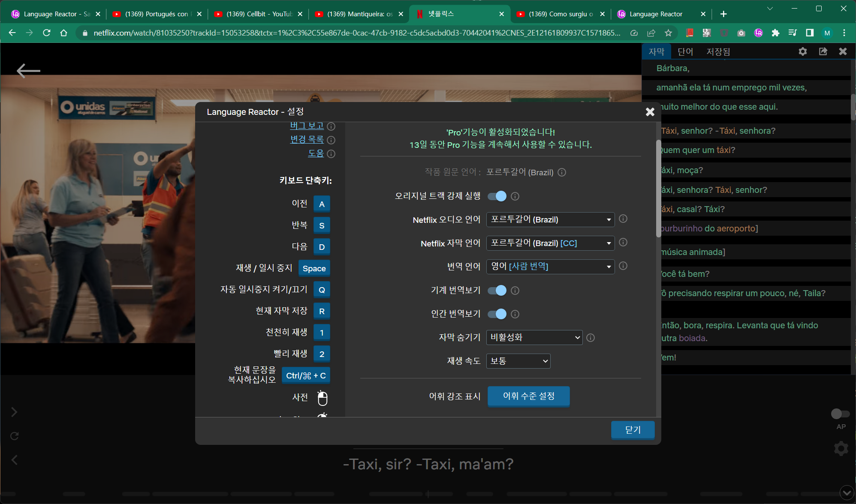Go back with the Netflix back arrow
Screen dimensions: 856x504
click(28, 71)
